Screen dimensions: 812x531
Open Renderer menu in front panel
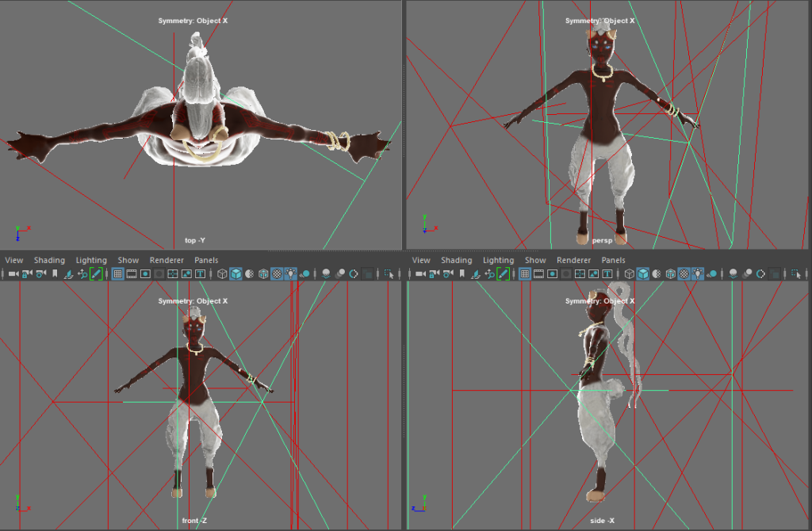tap(167, 260)
